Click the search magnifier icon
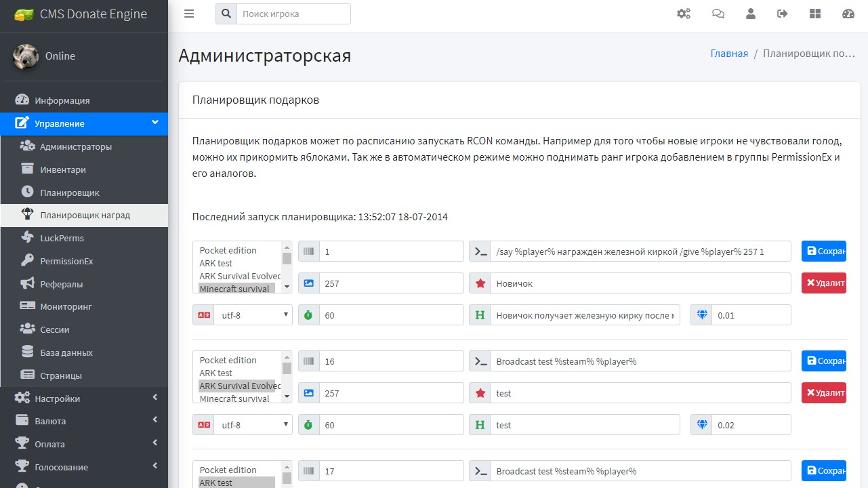Image resolution: width=868 pixels, height=488 pixels. [x=226, y=14]
